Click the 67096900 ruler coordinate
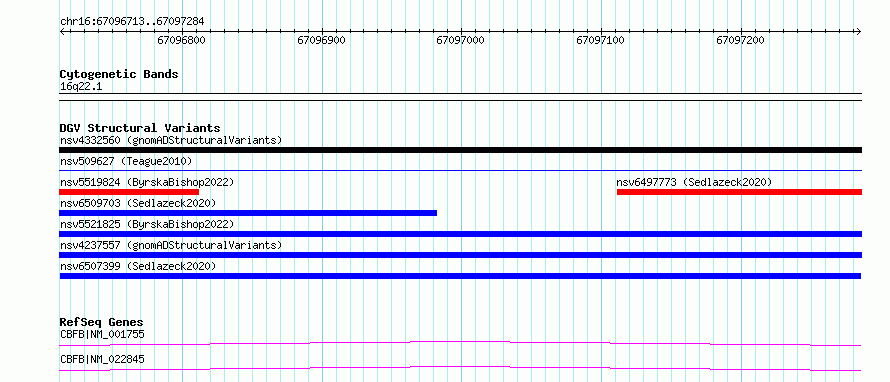 click(321, 40)
